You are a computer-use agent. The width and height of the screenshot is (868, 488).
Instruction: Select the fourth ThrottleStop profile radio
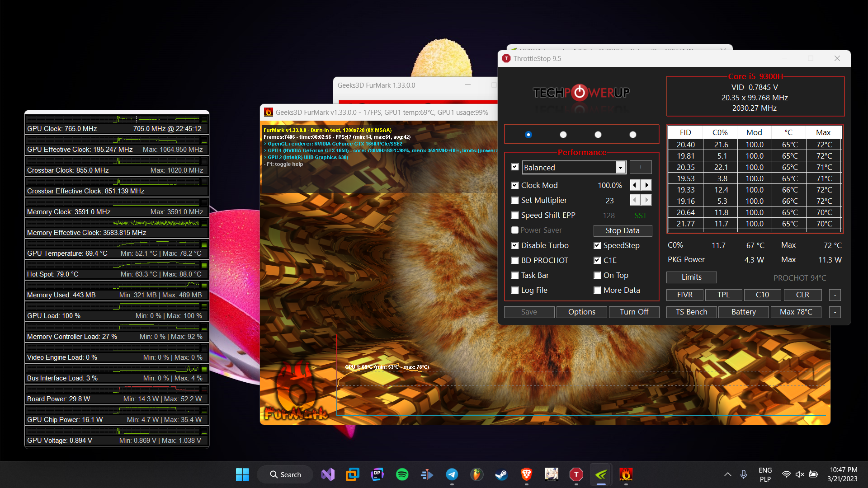coord(633,135)
